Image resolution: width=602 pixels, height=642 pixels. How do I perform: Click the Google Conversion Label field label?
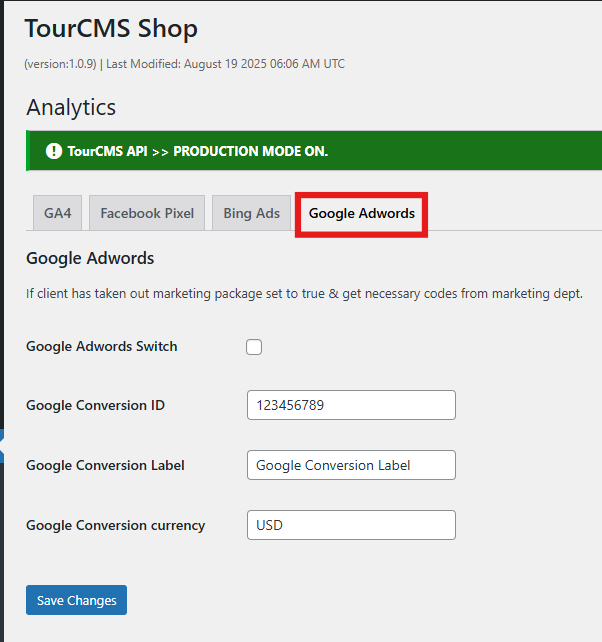click(105, 465)
